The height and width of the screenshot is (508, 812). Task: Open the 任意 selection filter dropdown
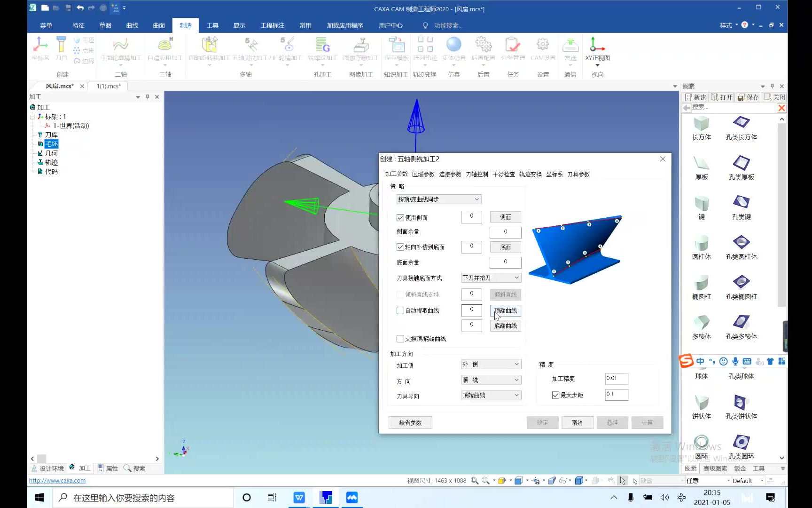click(x=708, y=481)
